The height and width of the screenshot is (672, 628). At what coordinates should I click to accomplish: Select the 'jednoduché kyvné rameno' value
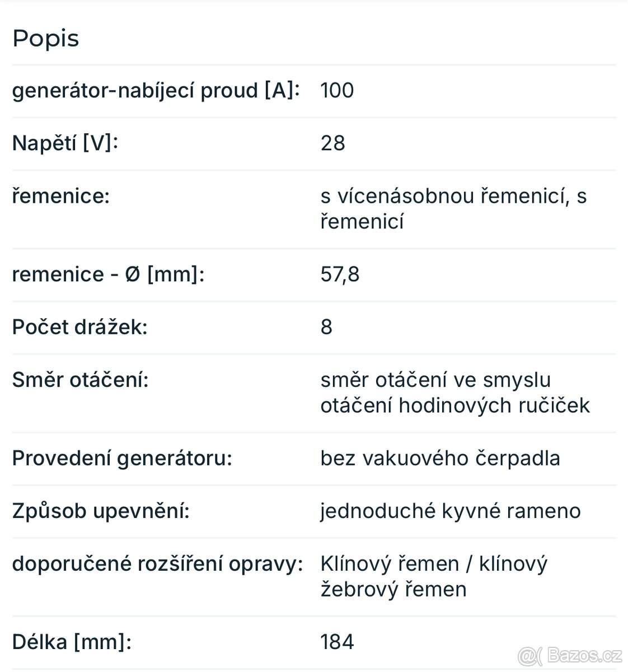451,511
